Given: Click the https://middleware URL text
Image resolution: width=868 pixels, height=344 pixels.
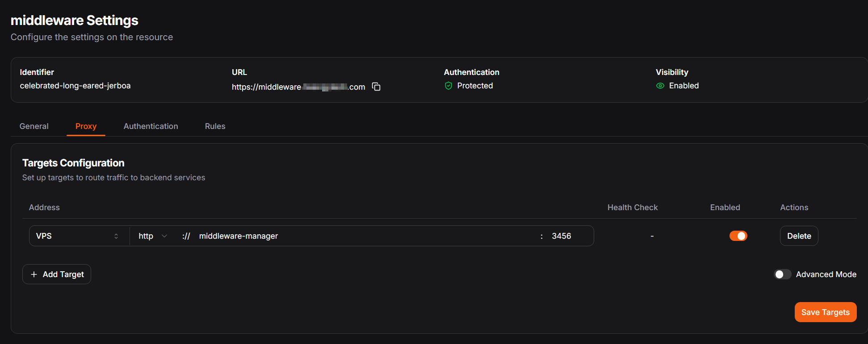Looking at the screenshot, I should click(x=298, y=87).
